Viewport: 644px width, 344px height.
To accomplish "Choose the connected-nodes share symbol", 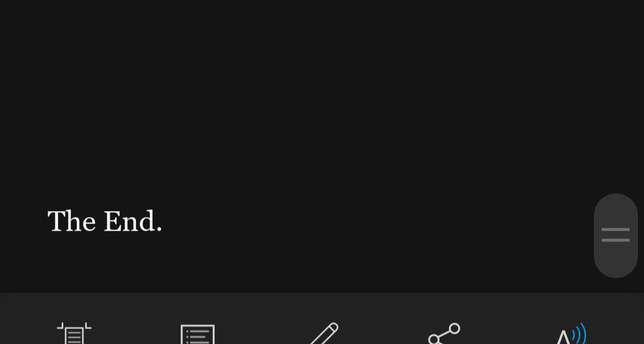I will [444, 334].
